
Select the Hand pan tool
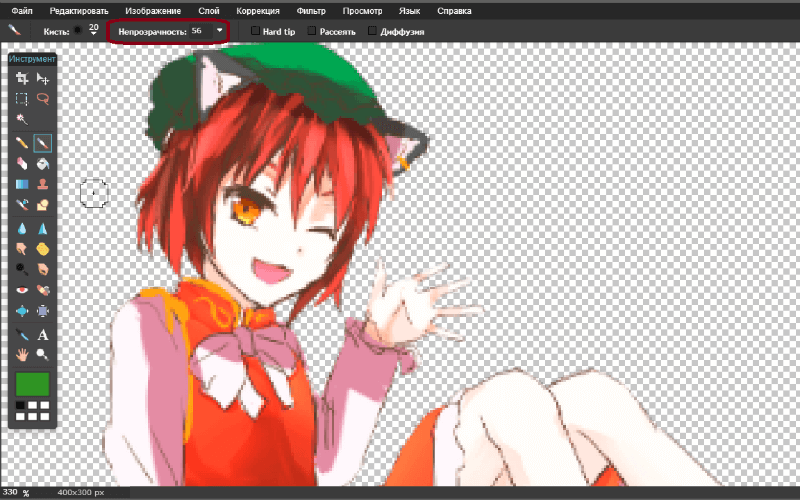coord(22,354)
